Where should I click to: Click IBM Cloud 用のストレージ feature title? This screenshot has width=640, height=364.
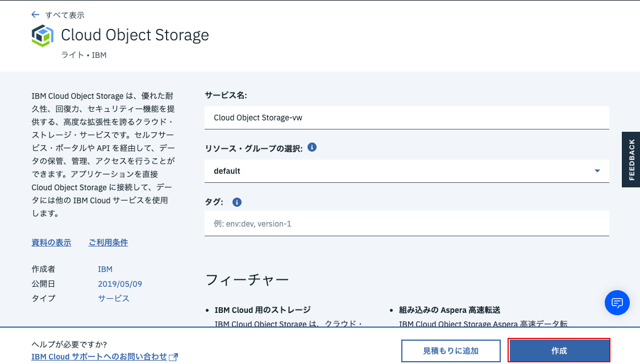[263, 310]
